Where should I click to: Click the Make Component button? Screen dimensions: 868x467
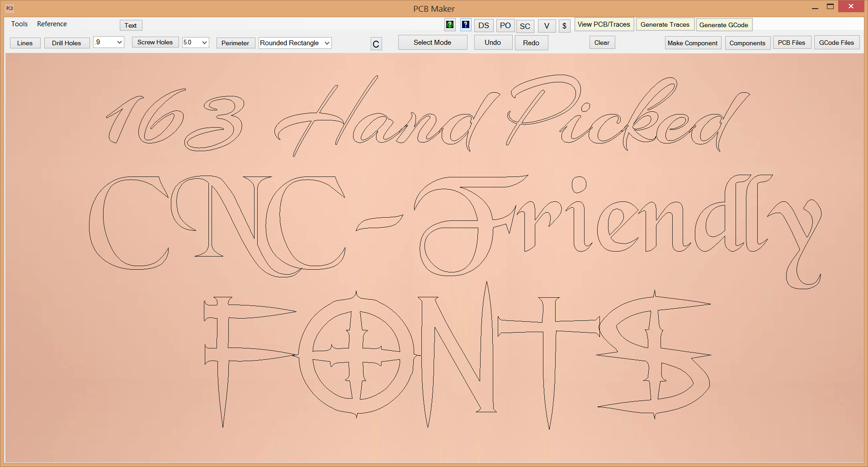tap(693, 43)
